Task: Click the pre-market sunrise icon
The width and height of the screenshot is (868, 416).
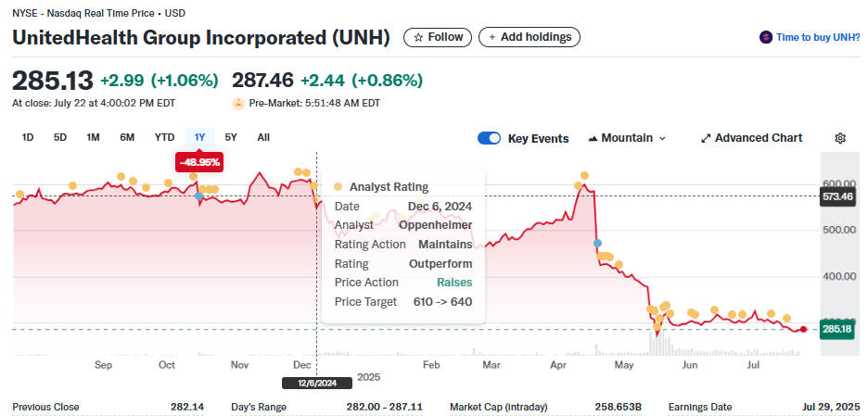Action: point(238,103)
